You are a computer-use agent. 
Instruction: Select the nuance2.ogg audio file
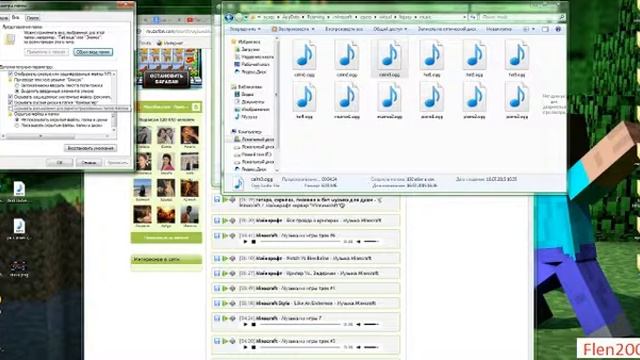pos(389,100)
